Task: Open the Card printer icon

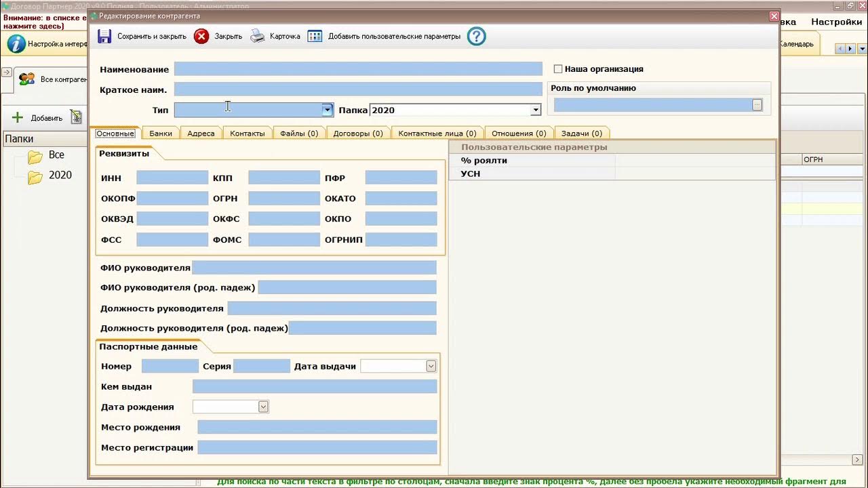Action: tap(258, 37)
